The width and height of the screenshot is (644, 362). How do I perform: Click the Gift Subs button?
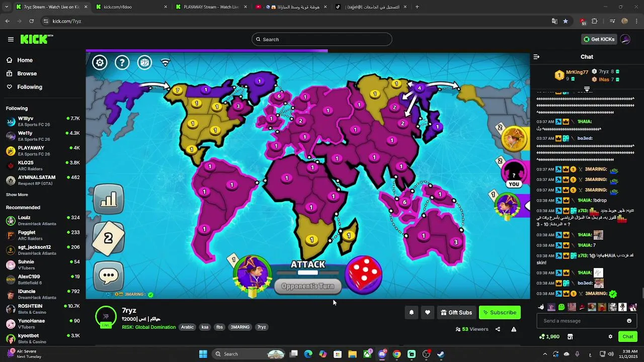(456, 312)
